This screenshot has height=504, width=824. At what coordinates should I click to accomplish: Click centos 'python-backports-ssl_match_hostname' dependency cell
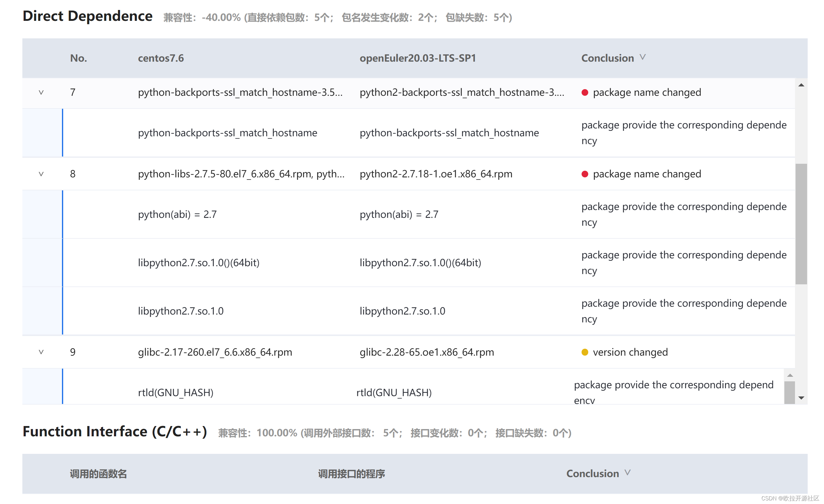coord(227,133)
